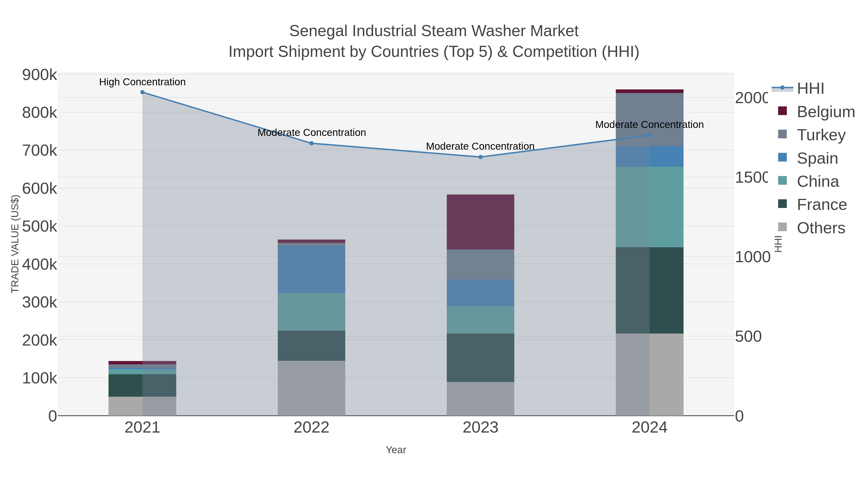Image resolution: width=868 pixels, height=488 pixels.
Task: Click Moderate Concentration label above 2023
Action: click(481, 146)
